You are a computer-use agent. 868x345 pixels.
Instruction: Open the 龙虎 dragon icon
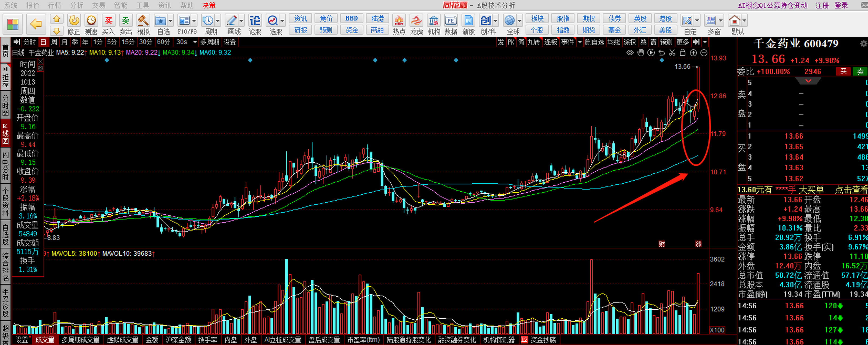[416, 20]
